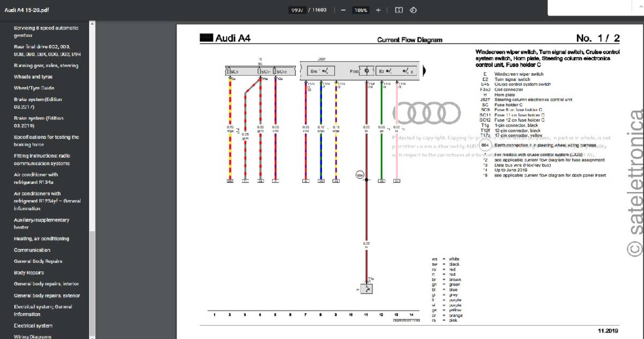The height and width of the screenshot is (339, 644).
Task: Open 'Air conditioner with refrigerant R134a'
Action: pyautogui.click(x=36, y=178)
